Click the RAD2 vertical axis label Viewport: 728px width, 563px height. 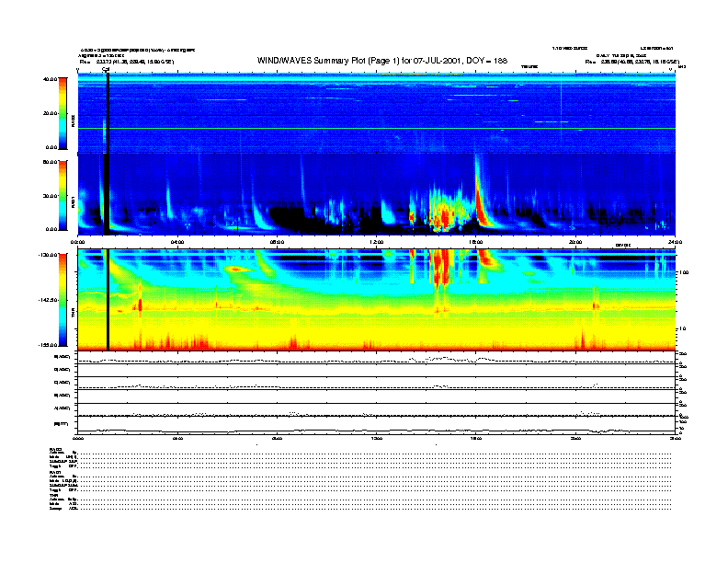point(74,121)
